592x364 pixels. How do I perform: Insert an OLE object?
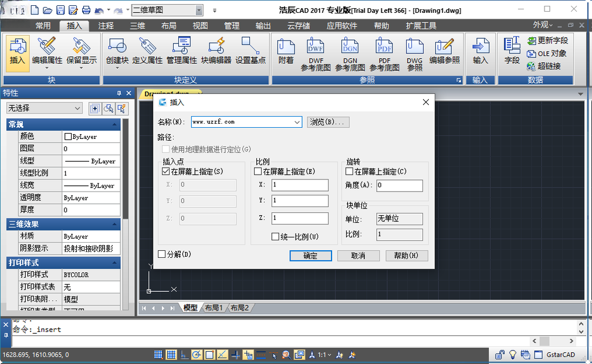(547, 53)
